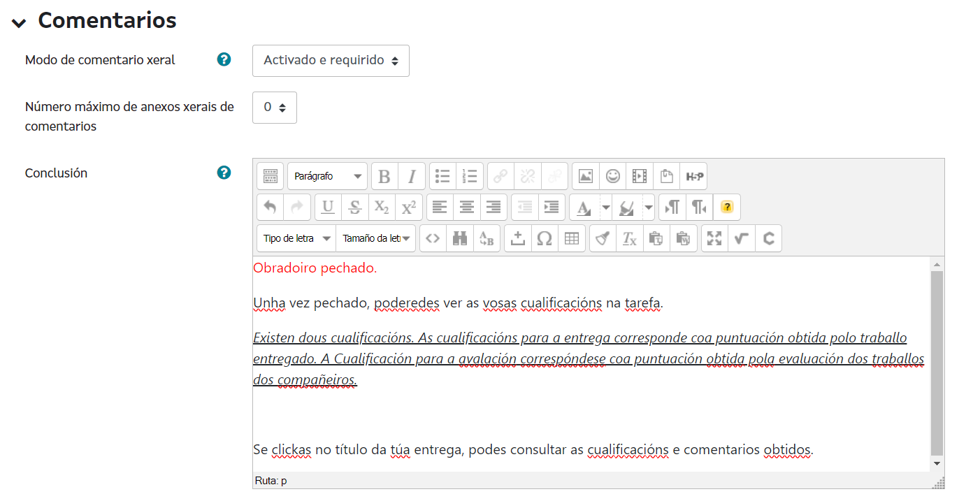This screenshot has height=501, width=980.
Task: Toggle strikethrough formatting
Action: click(x=355, y=208)
